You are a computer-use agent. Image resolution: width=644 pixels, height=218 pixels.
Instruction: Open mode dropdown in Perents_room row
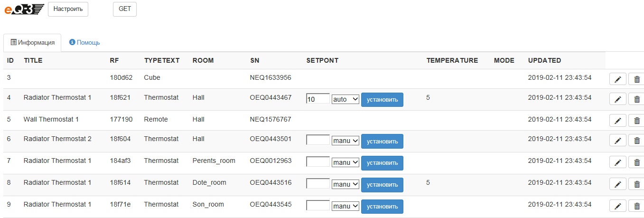345,162
